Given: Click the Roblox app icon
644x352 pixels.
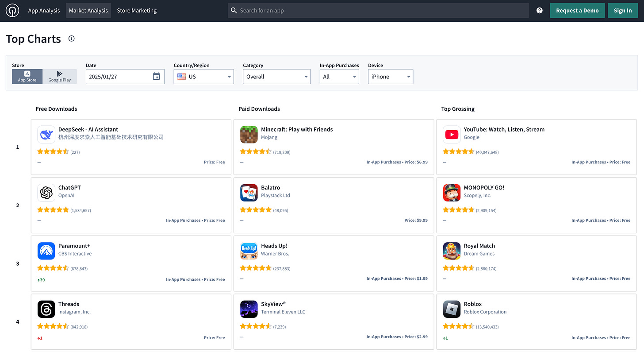Looking at the screenshot, I should tap(452, 309).
